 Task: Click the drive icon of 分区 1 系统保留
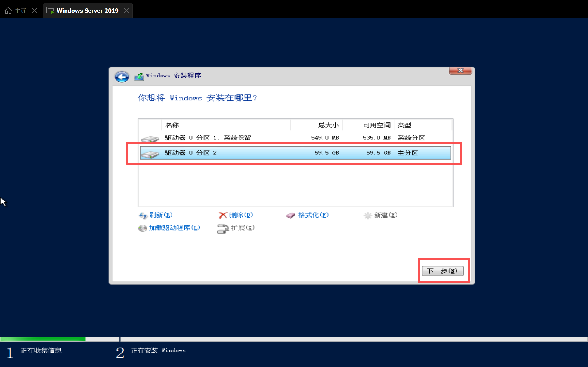(x=150, y=139)
